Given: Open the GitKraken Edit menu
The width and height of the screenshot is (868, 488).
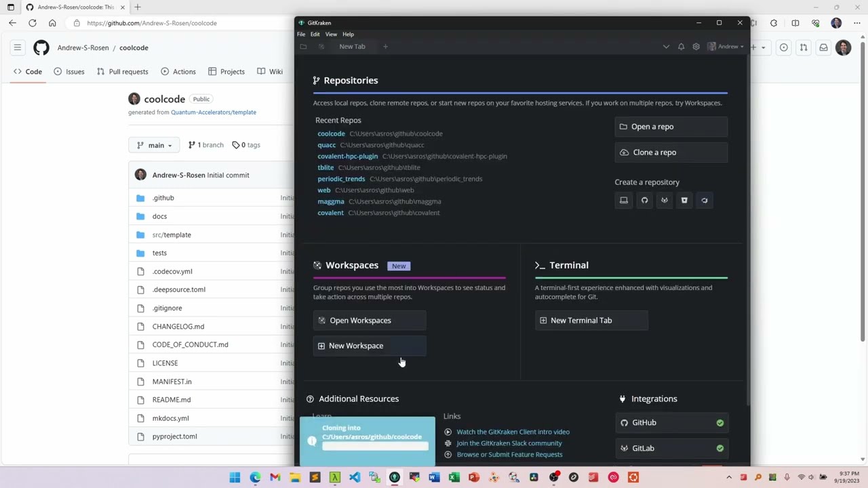Looking at the screenshot, I should click(x=315, y=34).
